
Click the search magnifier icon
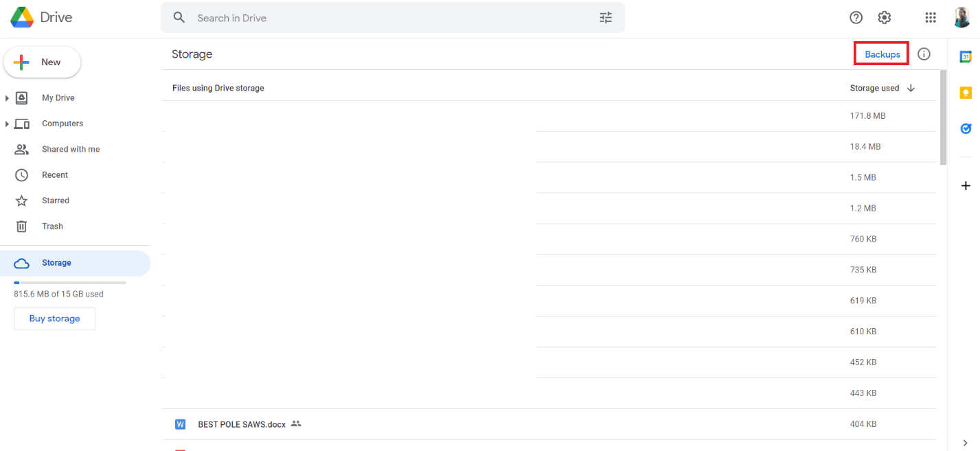click(179, 18)
